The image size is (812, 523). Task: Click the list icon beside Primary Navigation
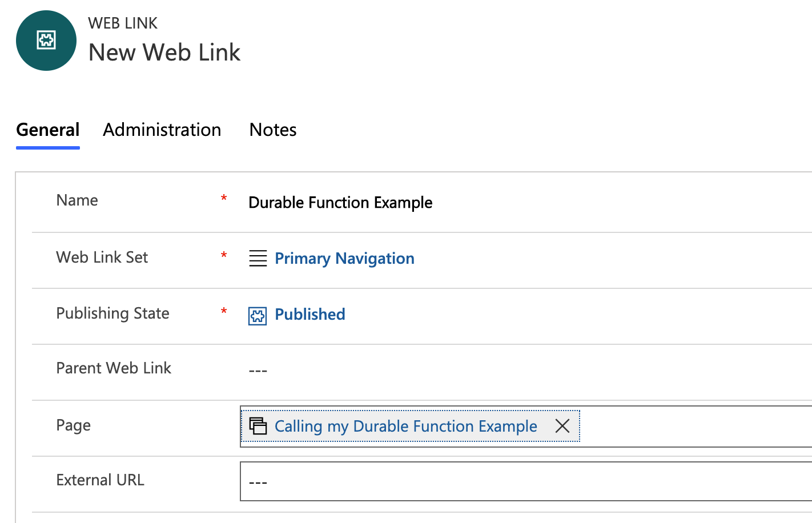point(258,259)
